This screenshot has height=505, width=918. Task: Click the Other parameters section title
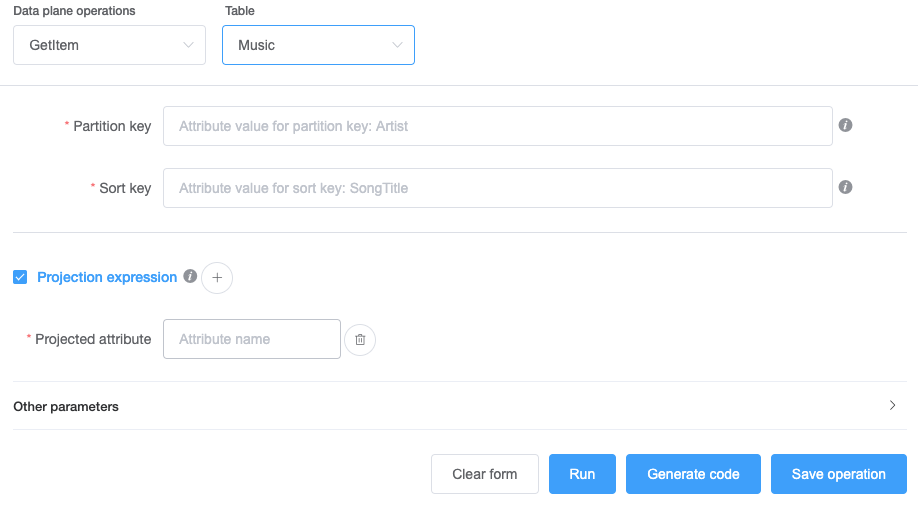[66, 407]
